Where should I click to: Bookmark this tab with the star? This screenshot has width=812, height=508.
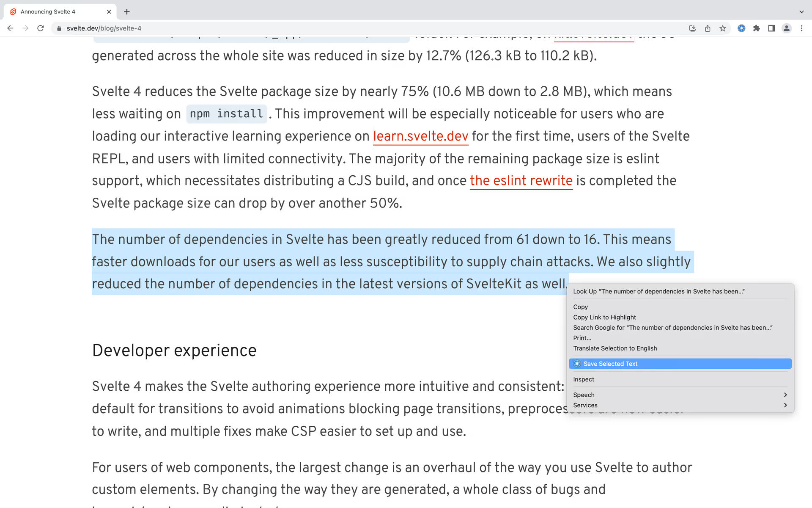coord(723,28)
